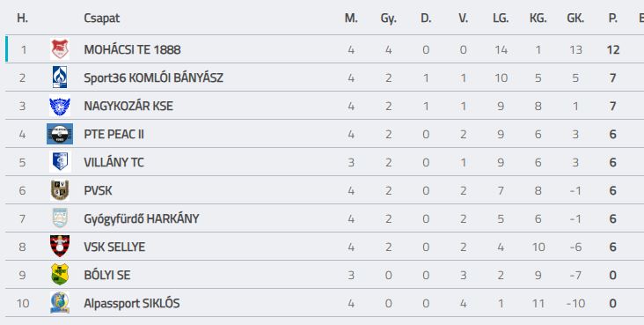
Task: Open the Alpassport SIKLÓS team name
Action: 132,303
